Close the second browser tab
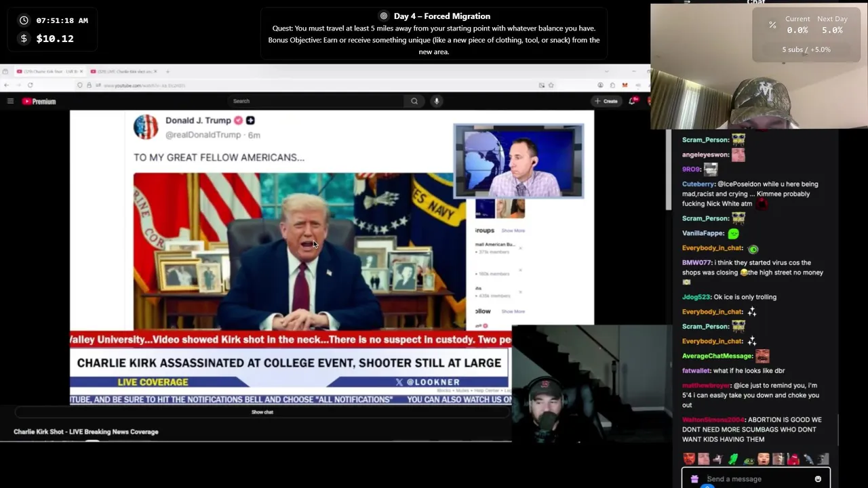This screenshot has height=488, width=868. tap(155, 71)
